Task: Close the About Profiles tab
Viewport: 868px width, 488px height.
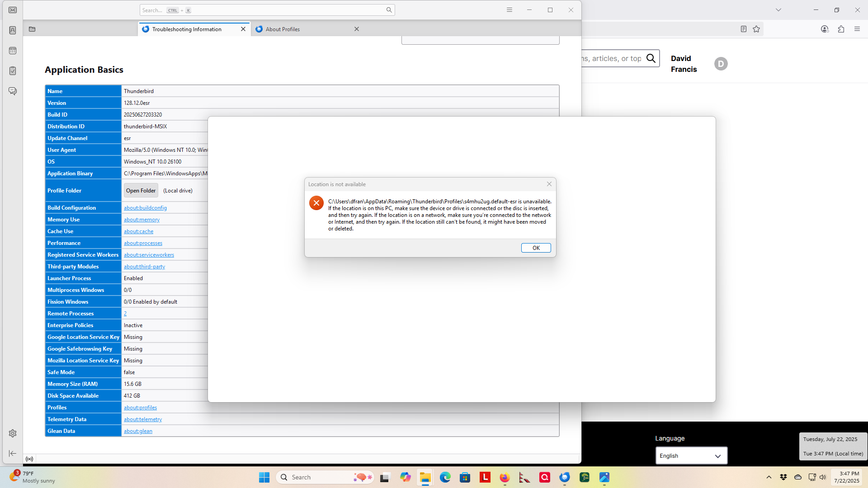Action: [x=357, y=29]
